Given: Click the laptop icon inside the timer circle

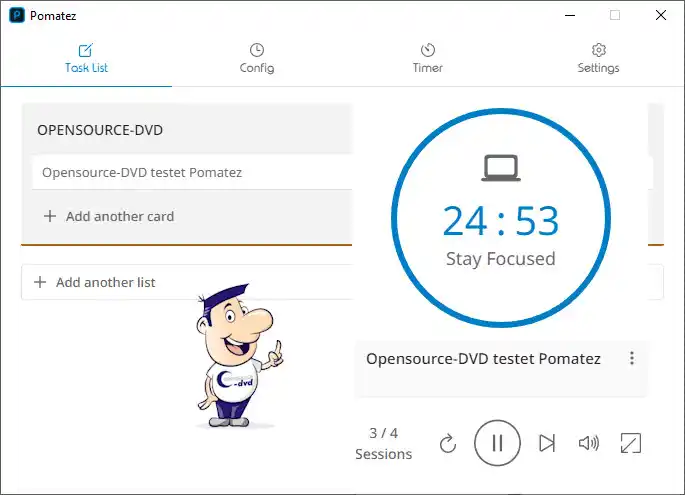Looking at the screenshot, I should pyautogui.click(x=501, y=168).
